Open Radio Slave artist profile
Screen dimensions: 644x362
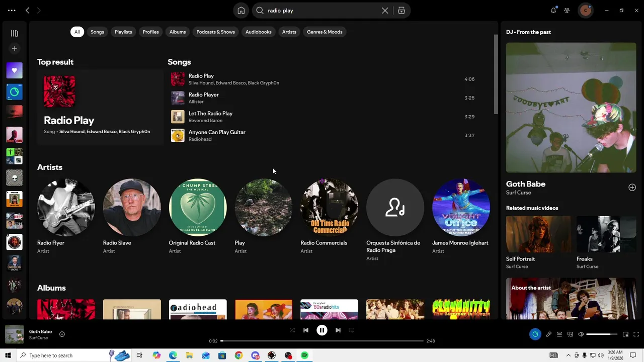132,217
